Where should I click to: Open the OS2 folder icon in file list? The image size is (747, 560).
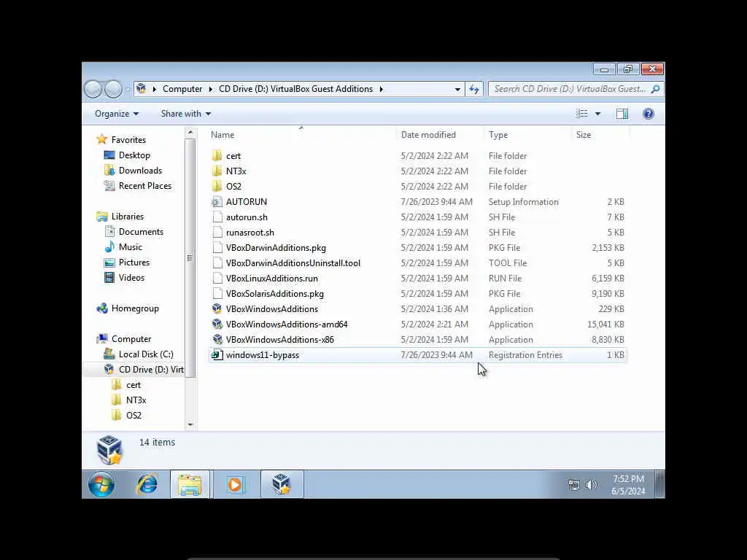[217, 186]
